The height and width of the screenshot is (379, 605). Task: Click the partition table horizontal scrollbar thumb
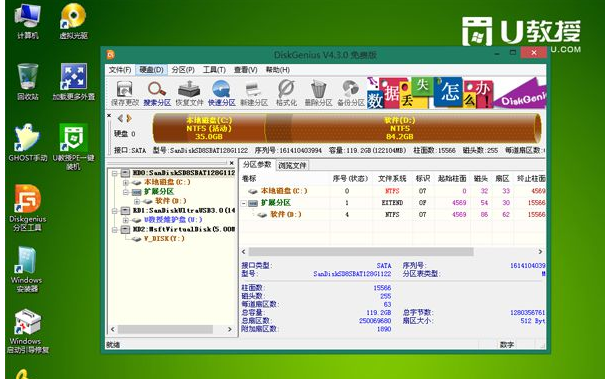pyautogui.click(x=361, y=252)
